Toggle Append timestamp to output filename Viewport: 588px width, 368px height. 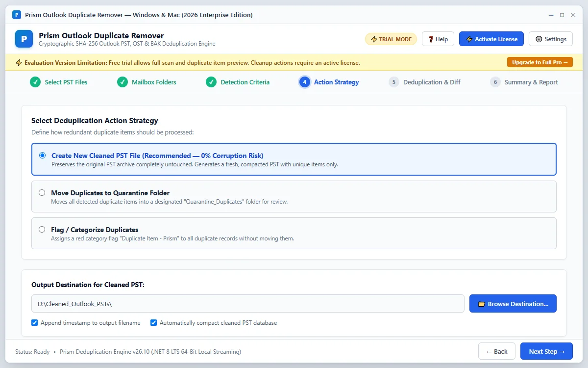35,323
